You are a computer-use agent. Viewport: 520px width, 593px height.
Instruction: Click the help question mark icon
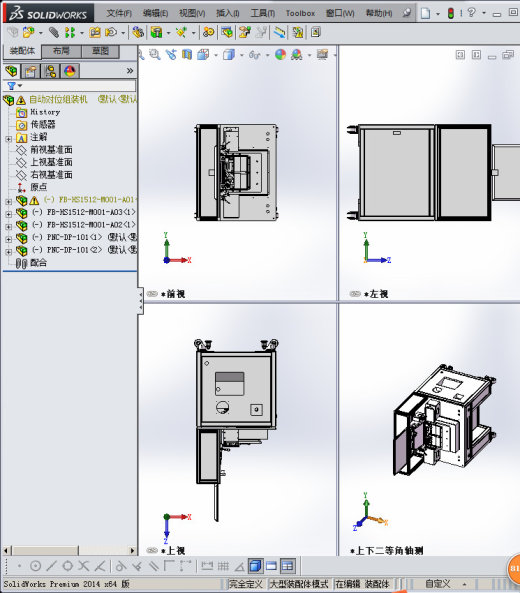(471, 13)
